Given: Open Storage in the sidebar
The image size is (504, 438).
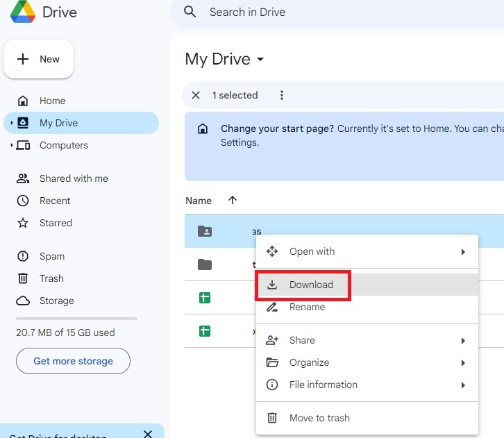Looking at the screenshot, I should pyautogui.click(x=81, y=301).
